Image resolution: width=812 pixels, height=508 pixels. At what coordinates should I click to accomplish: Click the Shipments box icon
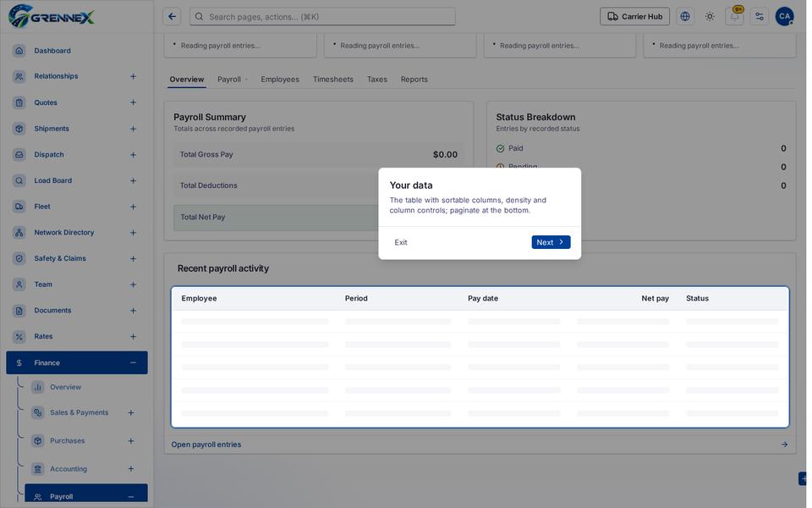(19, 129)
